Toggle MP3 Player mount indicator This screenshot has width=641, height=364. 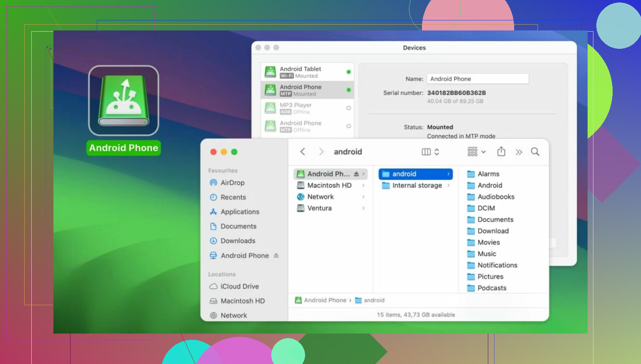tap(348, 108)
